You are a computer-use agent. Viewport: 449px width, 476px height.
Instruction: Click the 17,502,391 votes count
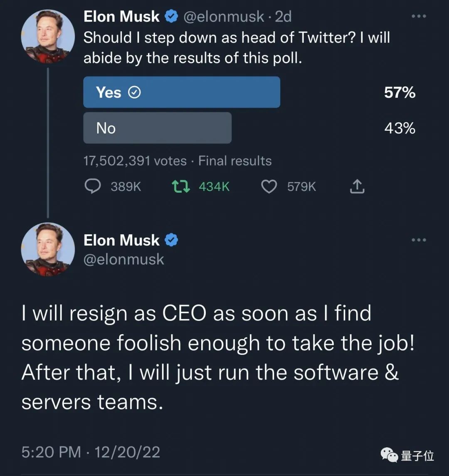point(135,161)
